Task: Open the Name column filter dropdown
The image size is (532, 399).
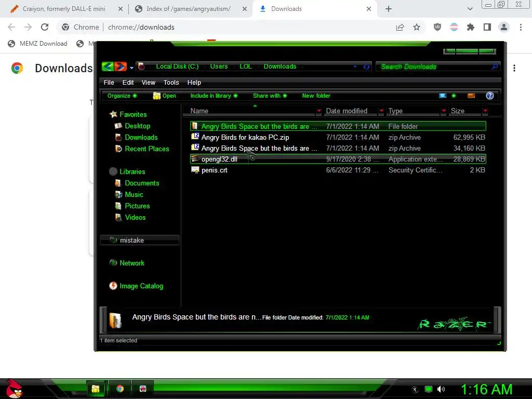Action: (x=319, y=111)
